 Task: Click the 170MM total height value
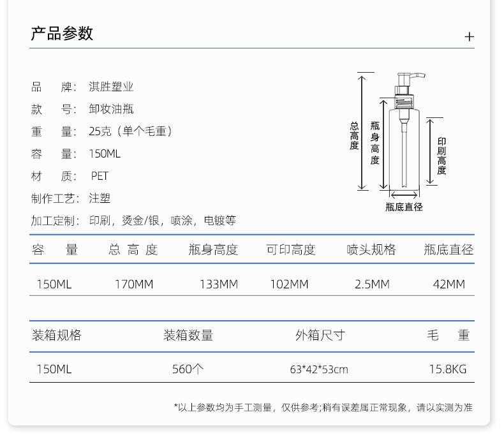click(x=134, y=284)
